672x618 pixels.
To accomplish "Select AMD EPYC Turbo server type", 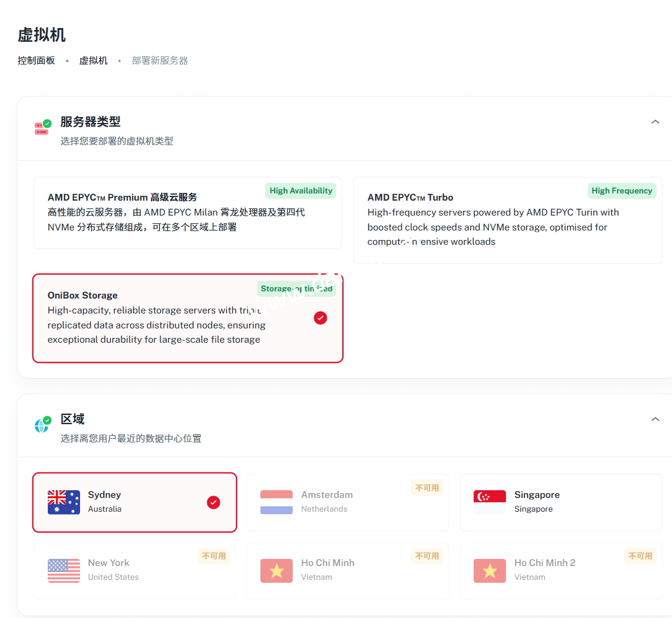I will [507, 220].
